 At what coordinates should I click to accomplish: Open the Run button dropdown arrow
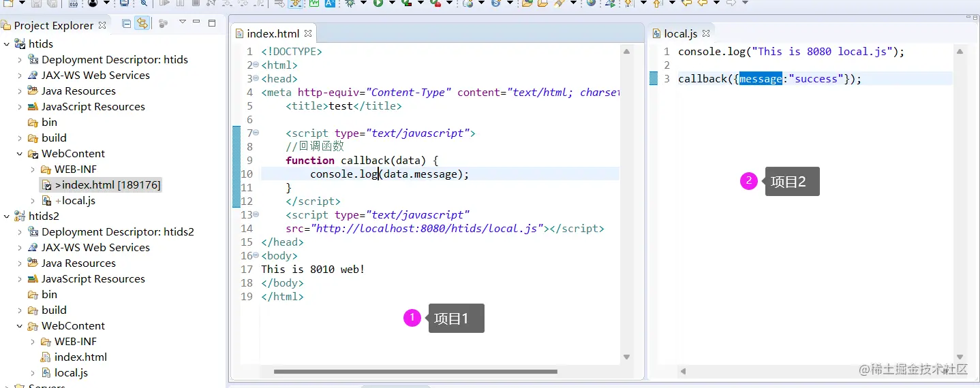[x=391, y=3]
